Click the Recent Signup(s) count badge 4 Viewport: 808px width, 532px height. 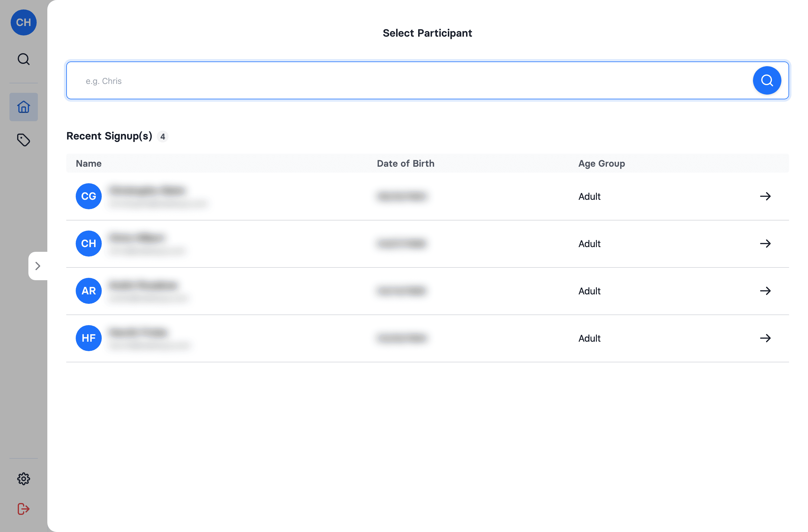click(163, 136)
